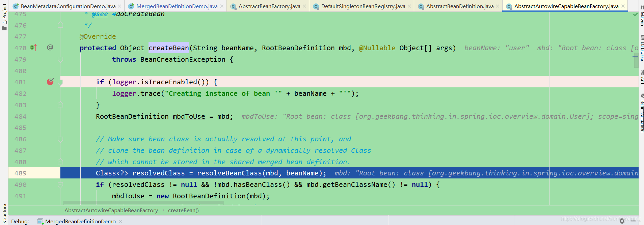The image size is (644, 225).
Task: Click the AbstractAutowireCapableBeanFactory breadcrumb
Action: pyautogui.click(x=111, y=210)
